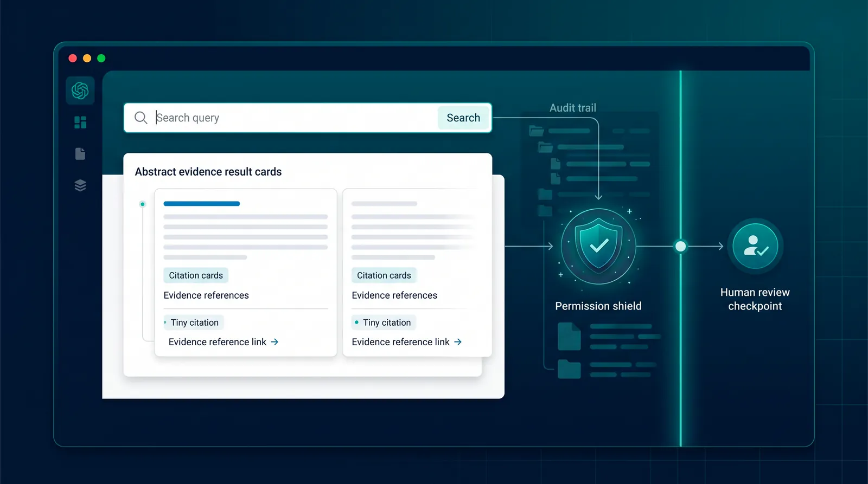This screenshot has height=484, width=868.
Task: Click the arrow after the second Evidence reference link
Action: click(458, 342)
